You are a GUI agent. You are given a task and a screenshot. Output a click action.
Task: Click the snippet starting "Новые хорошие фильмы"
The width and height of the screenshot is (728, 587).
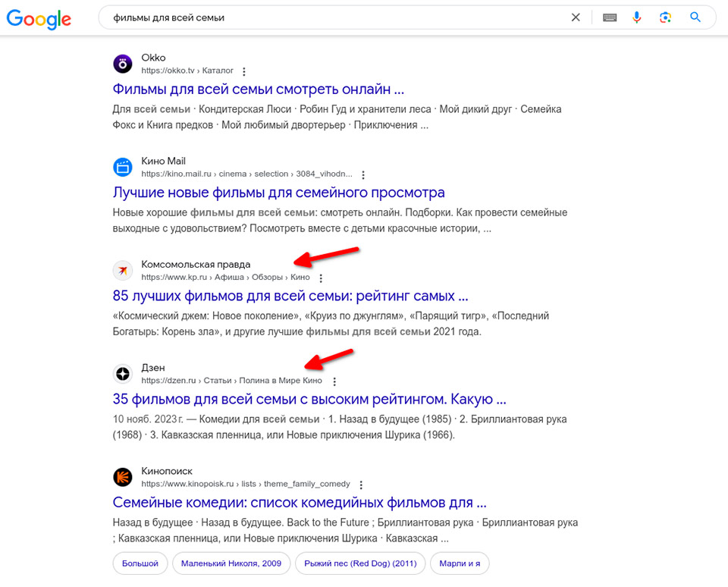pos(340,221)
